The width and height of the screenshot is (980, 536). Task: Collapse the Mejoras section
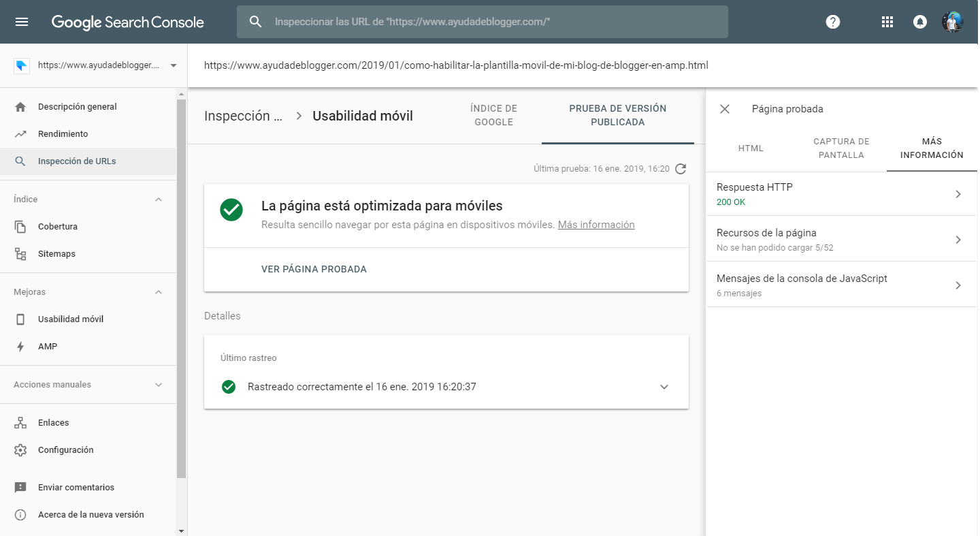[159, 292]
